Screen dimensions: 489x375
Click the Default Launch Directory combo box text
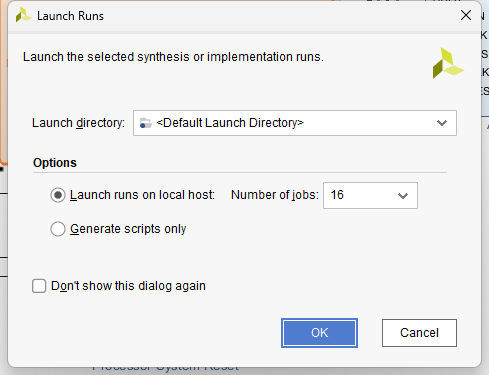[230, 123]
